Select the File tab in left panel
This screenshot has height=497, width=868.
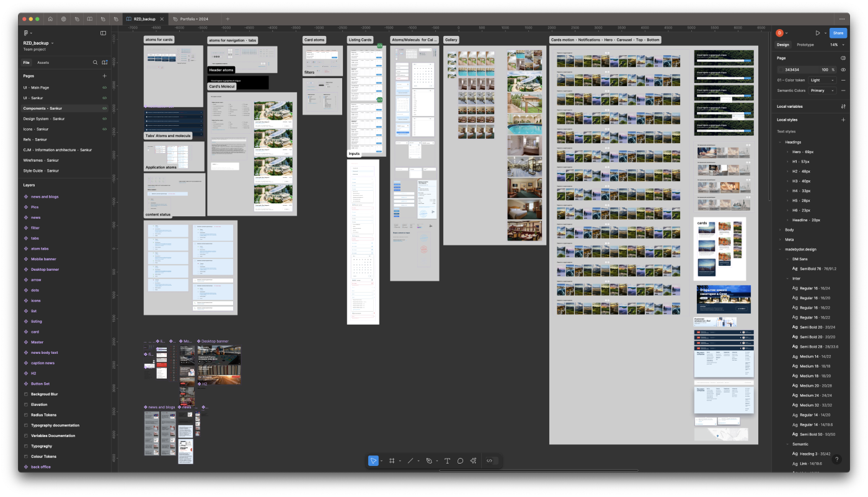[27, 63]
